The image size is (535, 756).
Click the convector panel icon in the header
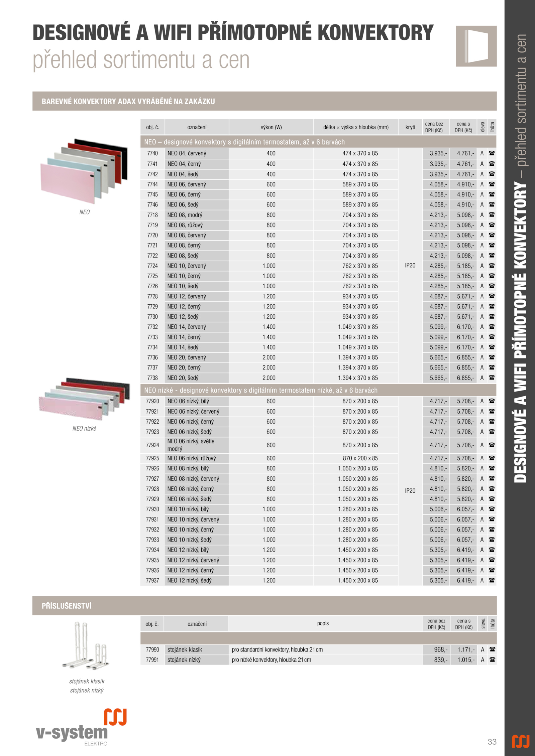[476, 46]
